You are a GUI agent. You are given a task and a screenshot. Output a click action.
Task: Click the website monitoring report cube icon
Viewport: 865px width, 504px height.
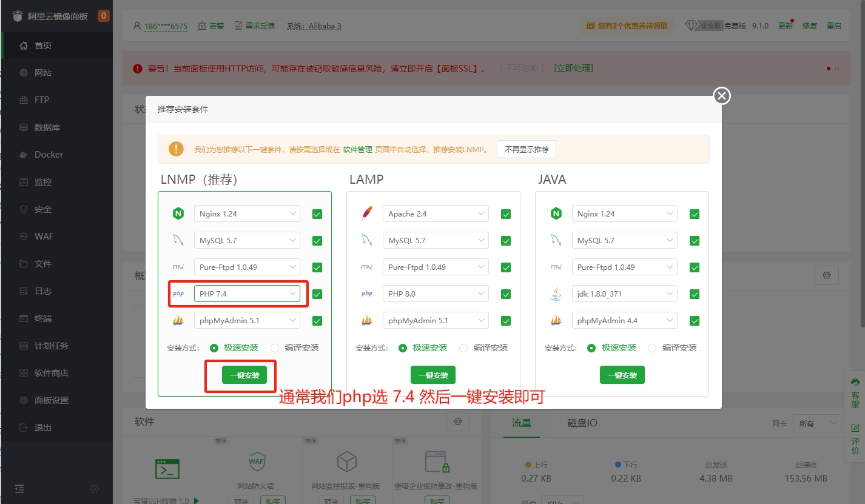pos(346,462)
